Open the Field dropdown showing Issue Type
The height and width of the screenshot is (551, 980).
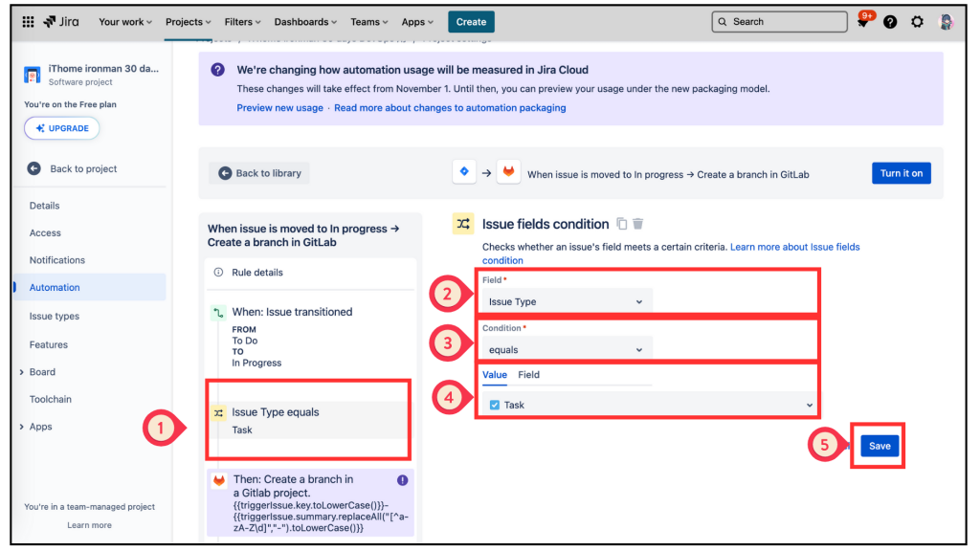pos(567,301)
